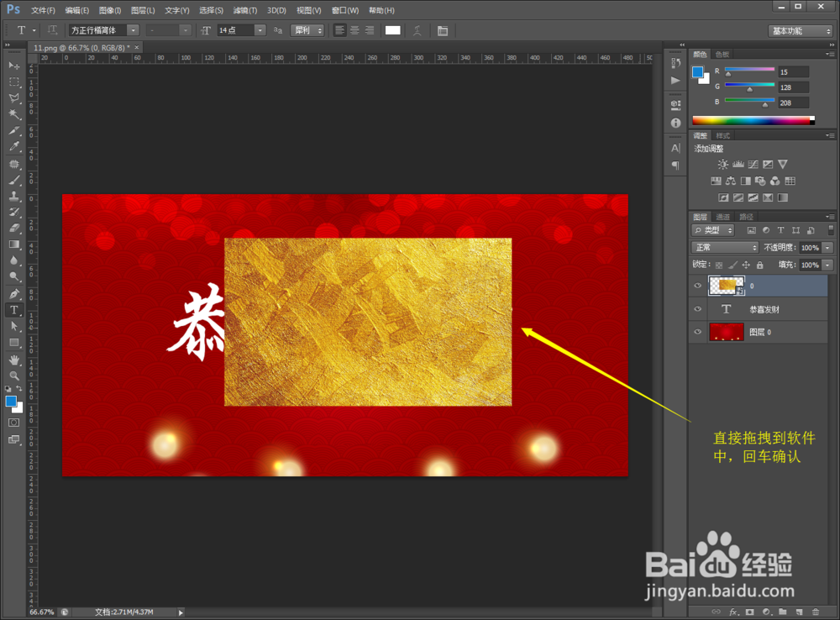Toggle lock transparent pixels
840x620 pixels.
(x=719, y=265)
